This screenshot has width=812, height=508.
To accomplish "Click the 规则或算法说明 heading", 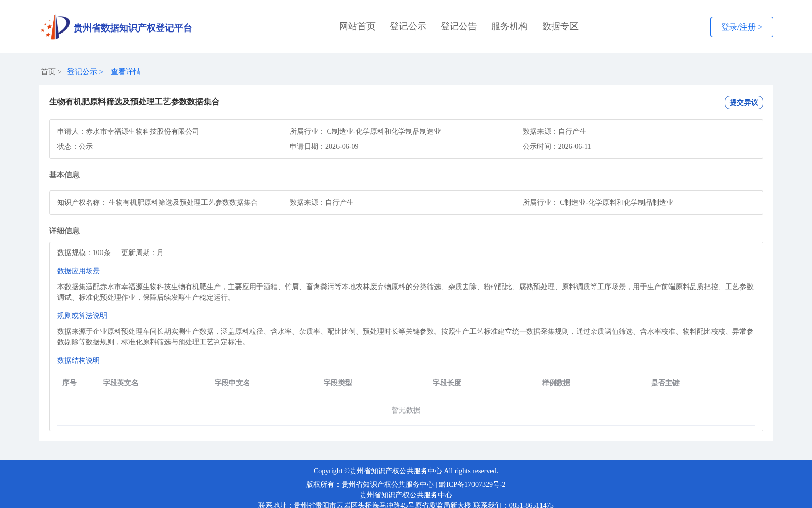I will [82, 315].
